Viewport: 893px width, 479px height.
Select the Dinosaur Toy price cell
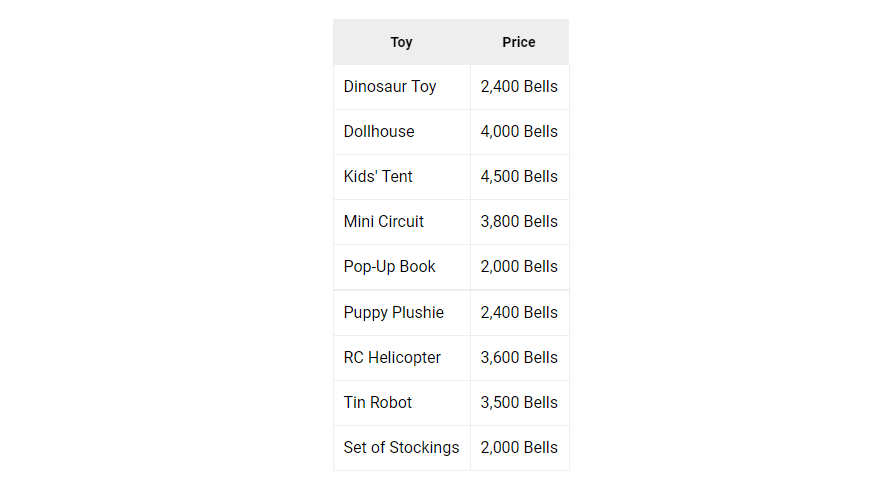click(x=519, y=87)
